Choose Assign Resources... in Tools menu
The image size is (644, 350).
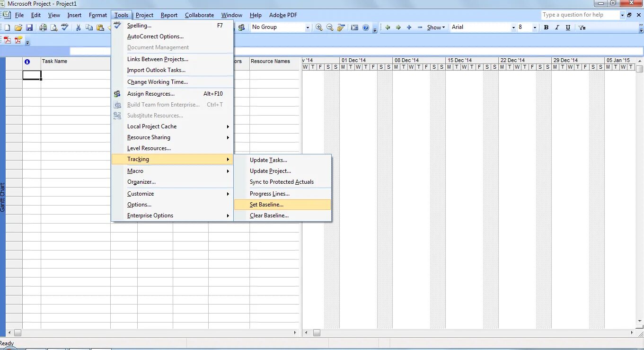coord(173,94)
